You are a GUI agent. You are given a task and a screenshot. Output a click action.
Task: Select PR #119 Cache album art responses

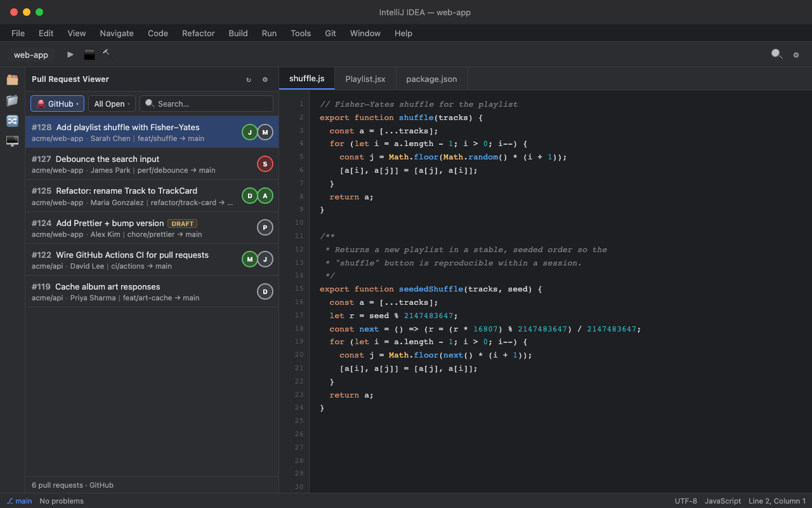point(152,291)
